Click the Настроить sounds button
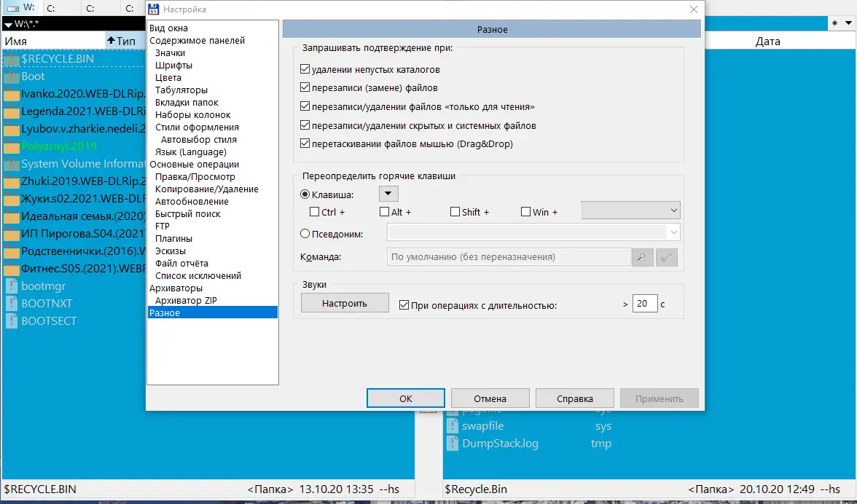 click(x=344, y=302)
